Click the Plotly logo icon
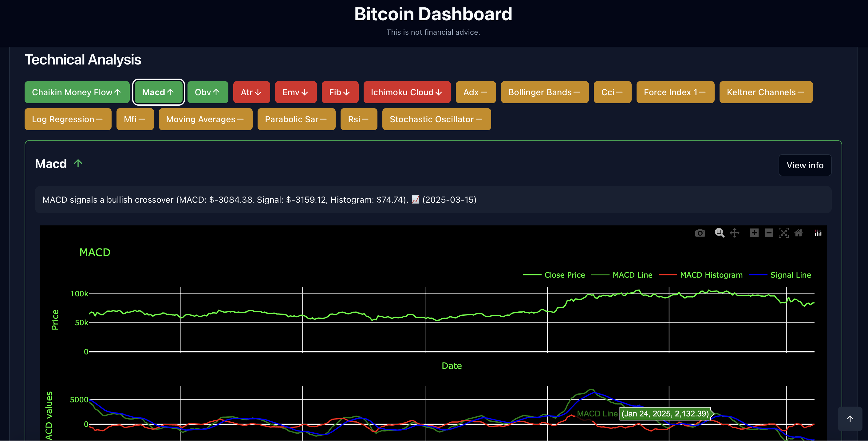This screenshot has width=868, height=441. (818, 233)
